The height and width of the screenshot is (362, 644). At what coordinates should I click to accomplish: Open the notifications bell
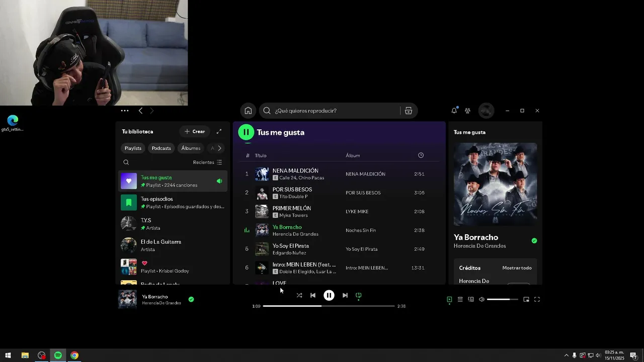click(454, 111)
